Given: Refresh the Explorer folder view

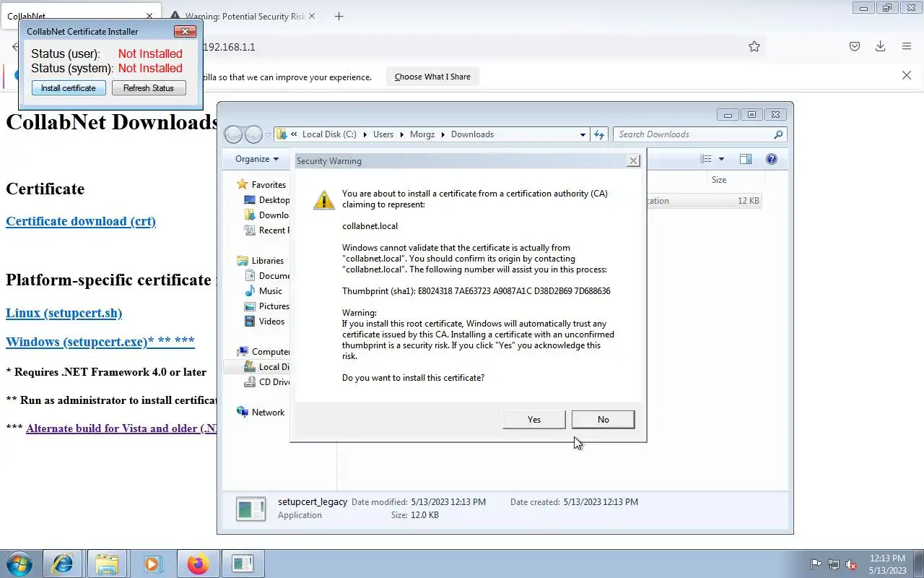Looking at the screenshot, I should click(599, 134).
